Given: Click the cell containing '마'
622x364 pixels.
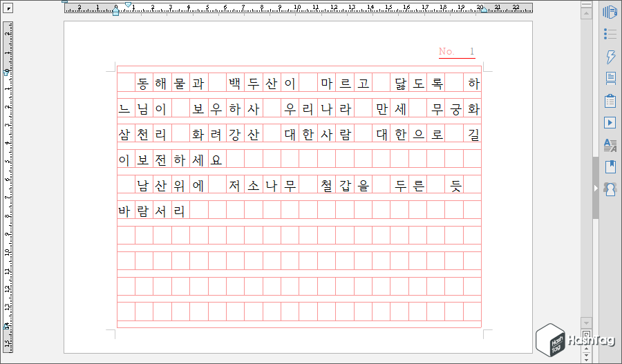Looking at the screenshot, I should coord(326,82).
